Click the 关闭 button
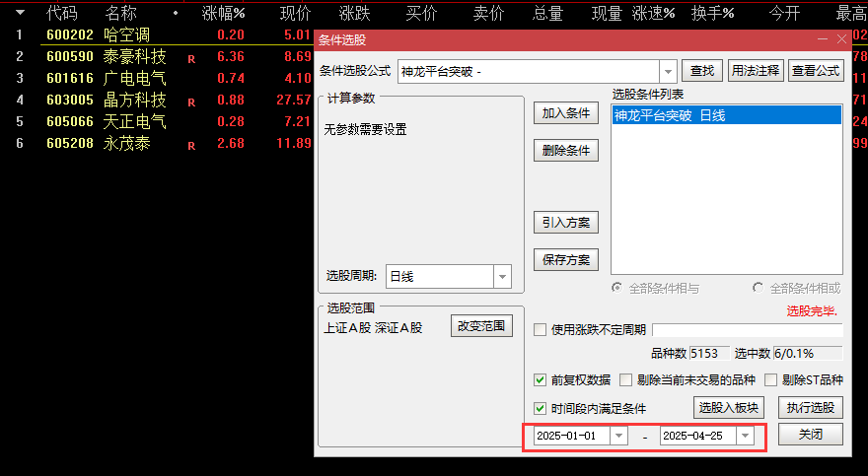This screenshot has width=868, height=476. coord(811,435)
